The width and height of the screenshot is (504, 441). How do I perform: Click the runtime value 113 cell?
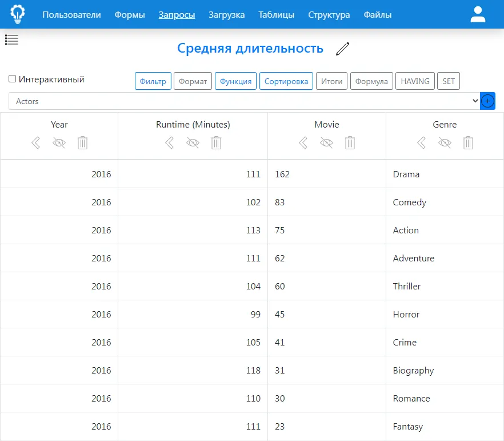(x=193, y=230)
